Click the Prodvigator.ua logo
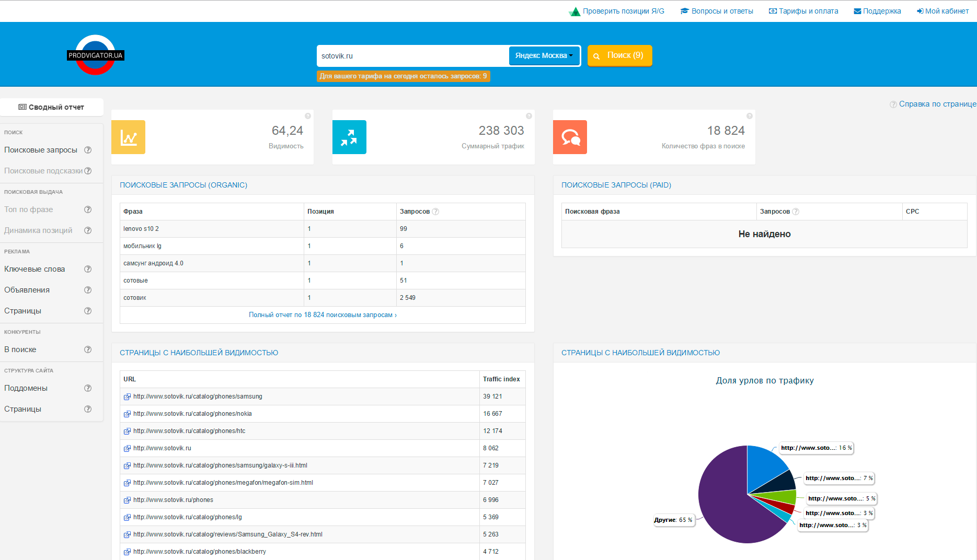Viewport: 977px width, 560px height. click(96, 55)
